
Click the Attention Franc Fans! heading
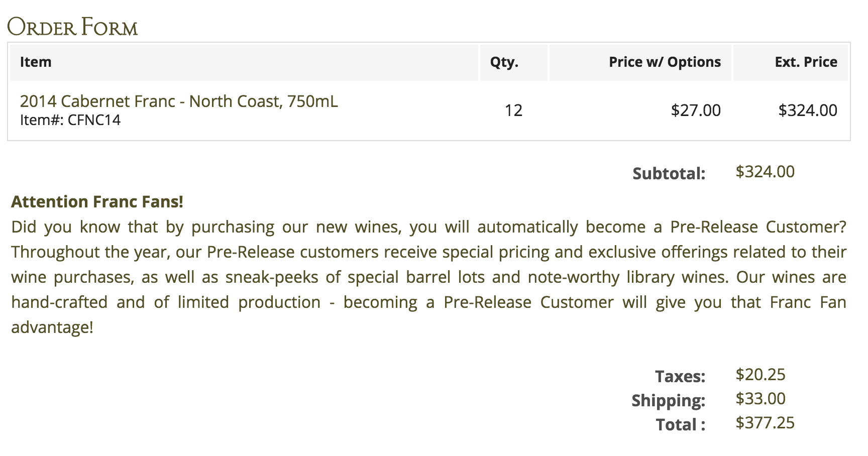97,201
